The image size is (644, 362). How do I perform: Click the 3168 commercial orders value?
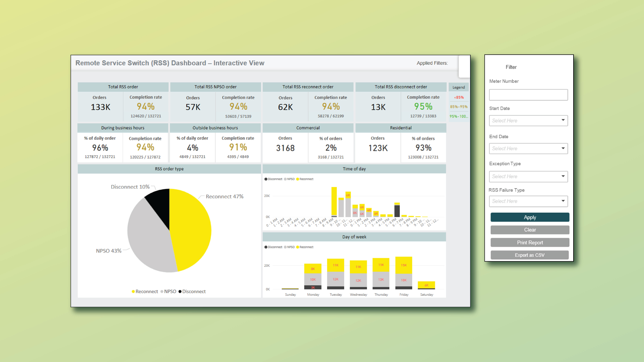click(285, 148)
